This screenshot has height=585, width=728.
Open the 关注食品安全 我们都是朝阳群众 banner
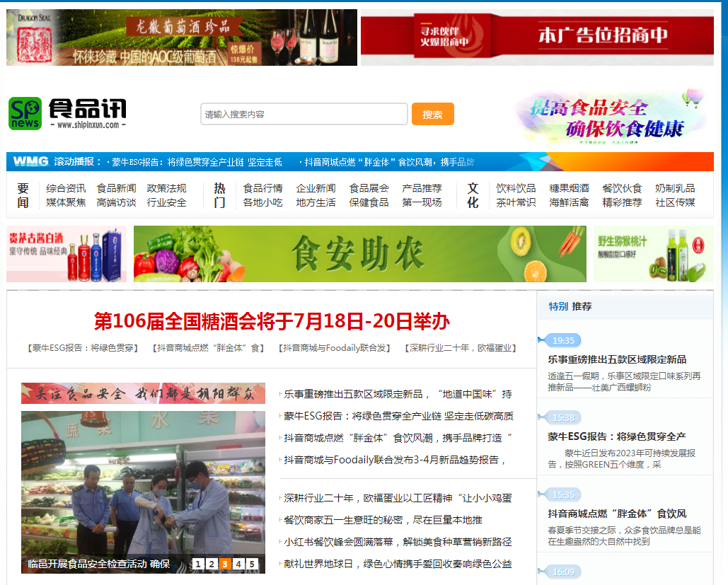(x=143, y=393)
